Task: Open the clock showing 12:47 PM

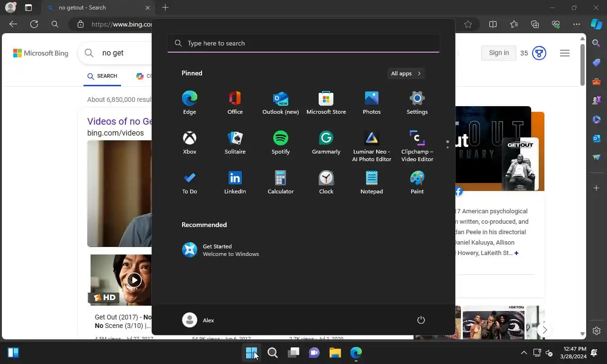Action: click(x=573, y=353)
